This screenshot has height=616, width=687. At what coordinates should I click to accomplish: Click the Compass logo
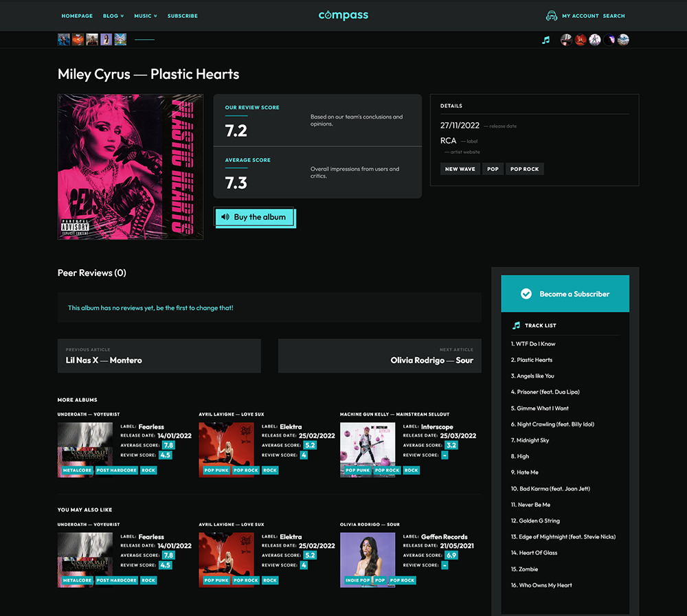click(x=343, y=15)
